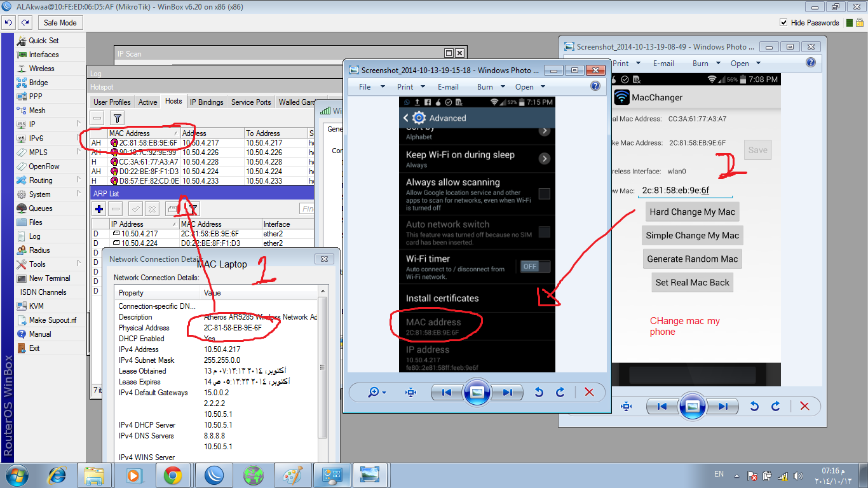The height and width of the screenshot is (488, 868).
Task: Switch to the User Profiles tab
Action: 112,102
